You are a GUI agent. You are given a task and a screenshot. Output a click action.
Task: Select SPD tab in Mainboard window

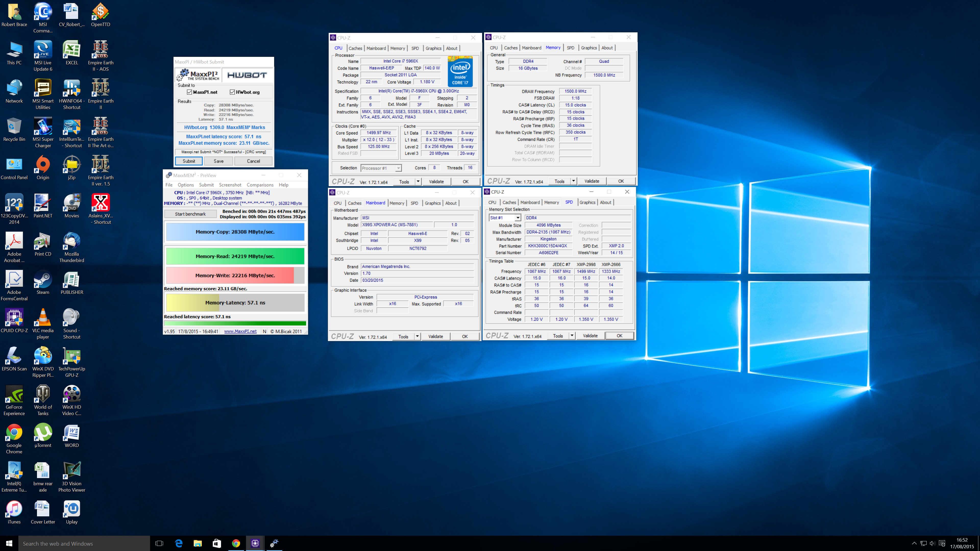[414, 204]
